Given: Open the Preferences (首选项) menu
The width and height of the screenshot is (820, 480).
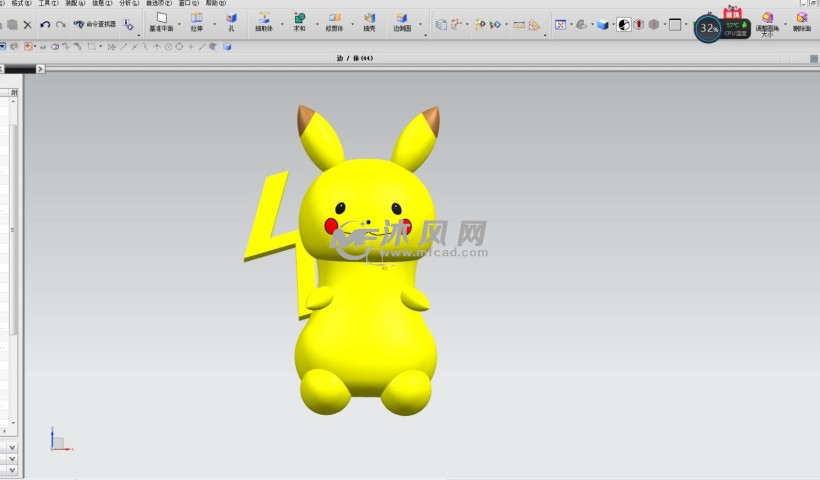Looking at the screenshot, I should click(158, 3).
